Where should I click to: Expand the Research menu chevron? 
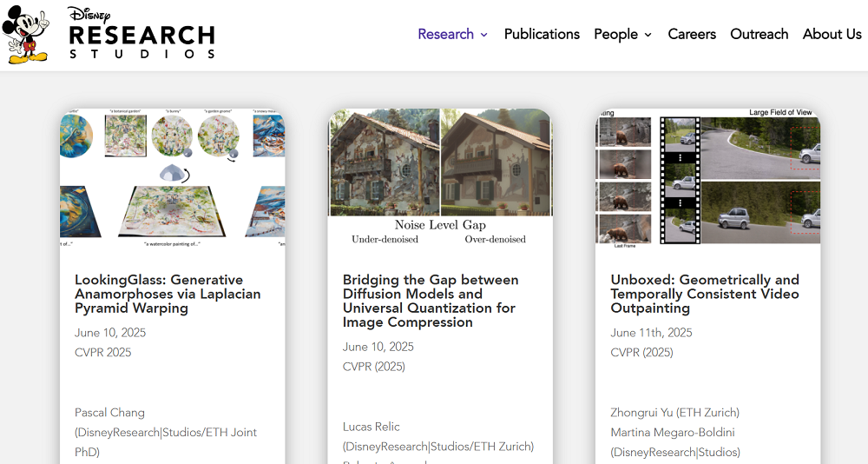coord(484,35)
